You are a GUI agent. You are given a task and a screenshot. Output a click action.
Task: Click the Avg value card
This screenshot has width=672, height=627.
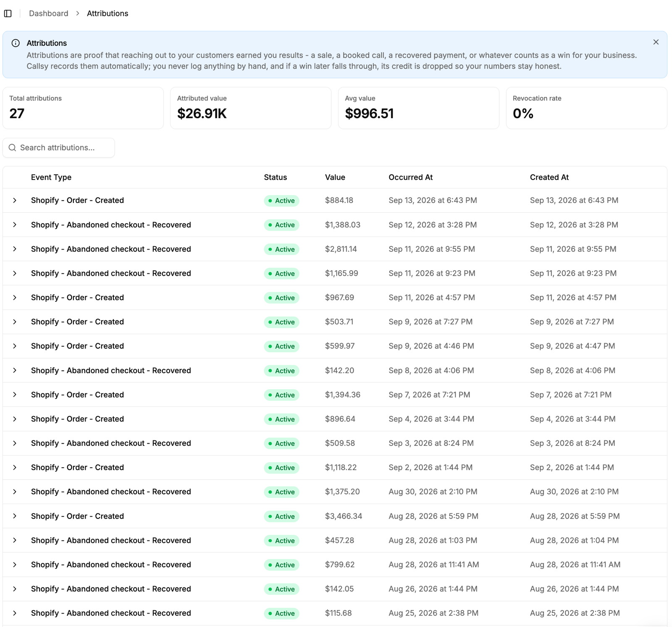[x=419, y=108]
